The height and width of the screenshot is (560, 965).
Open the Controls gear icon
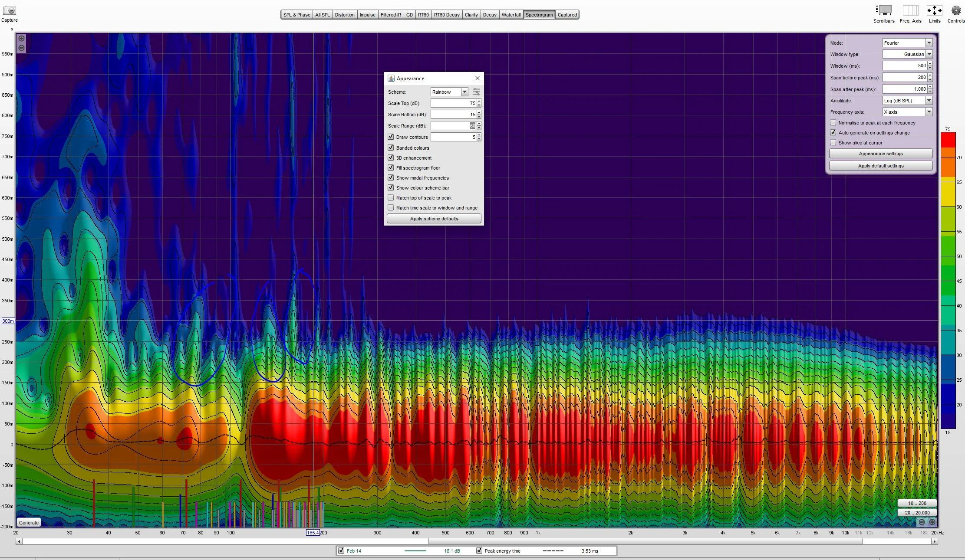(956, 10)
